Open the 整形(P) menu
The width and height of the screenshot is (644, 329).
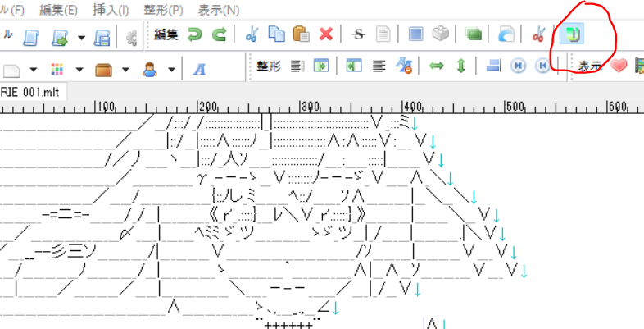163,11
